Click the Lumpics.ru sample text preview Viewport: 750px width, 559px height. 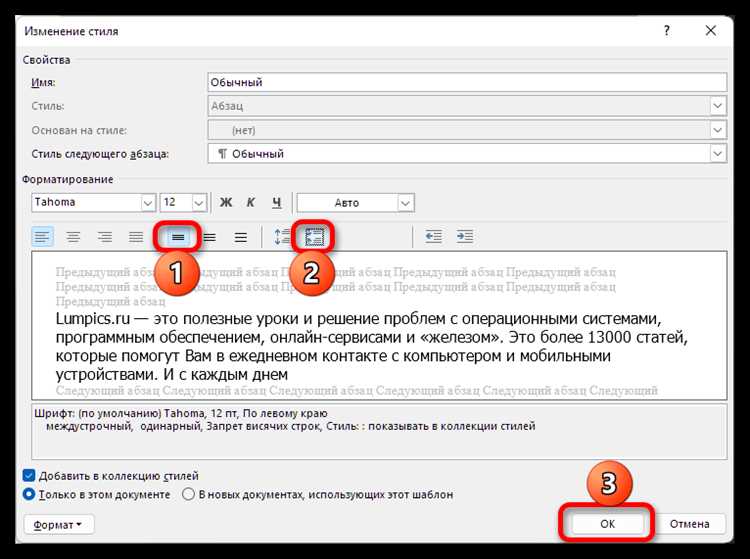(x=372, y=347)
